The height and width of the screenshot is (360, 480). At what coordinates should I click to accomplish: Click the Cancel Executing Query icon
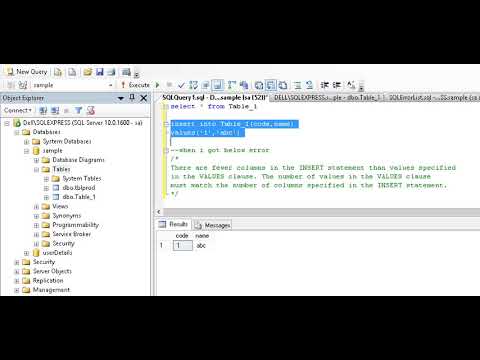tap(169, 85)
